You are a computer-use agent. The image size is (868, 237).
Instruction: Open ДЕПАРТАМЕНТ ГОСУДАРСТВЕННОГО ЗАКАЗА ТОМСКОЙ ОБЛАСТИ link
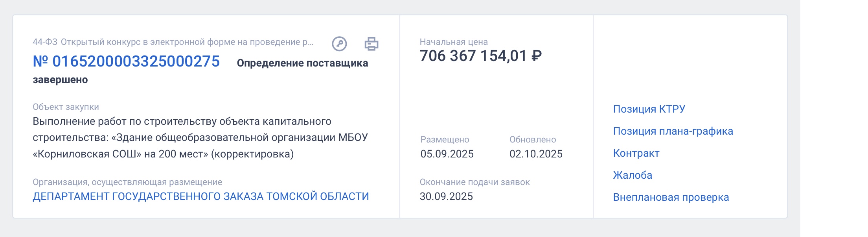(200, 196)
